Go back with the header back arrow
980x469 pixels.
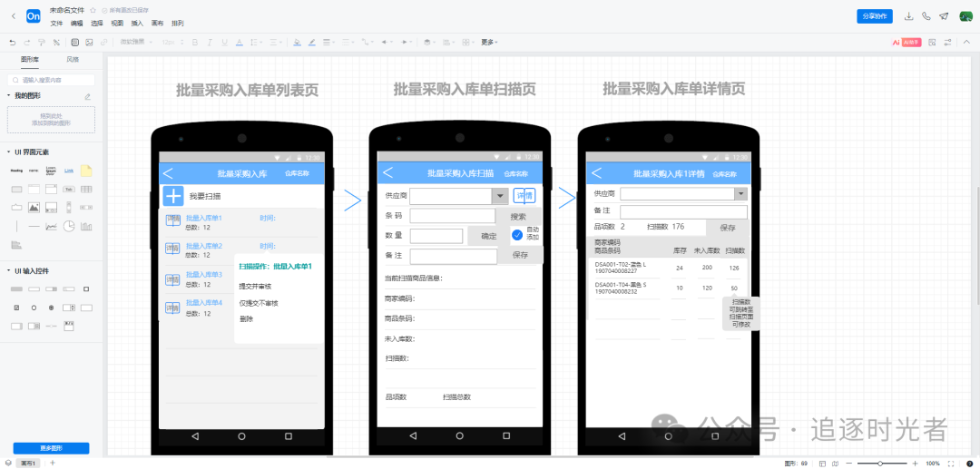tap(13, 16)
